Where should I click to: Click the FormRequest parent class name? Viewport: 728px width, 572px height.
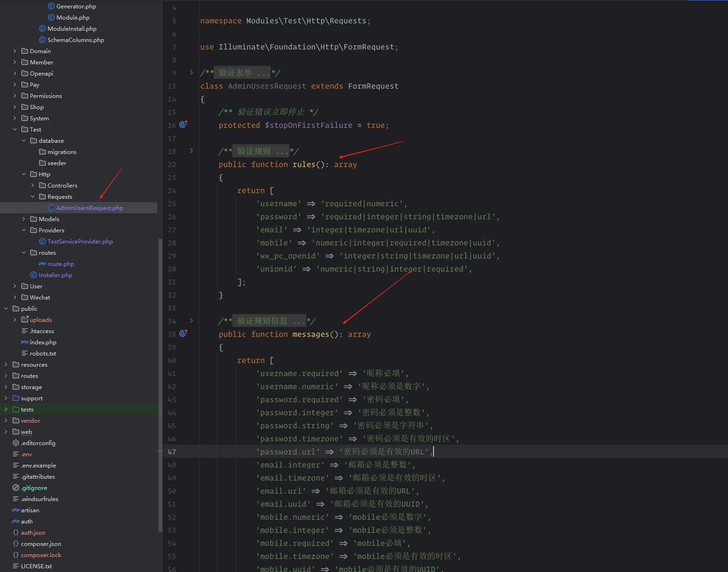pos(373,86)
